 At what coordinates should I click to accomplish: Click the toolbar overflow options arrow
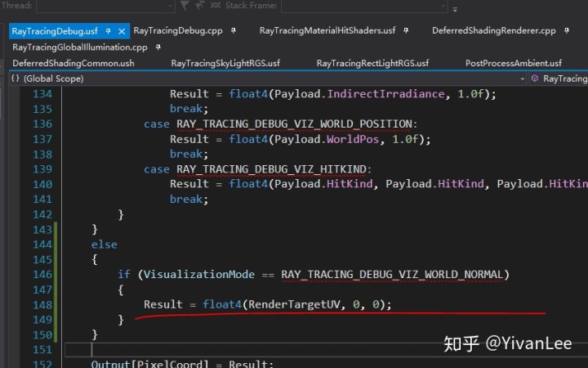455,9
